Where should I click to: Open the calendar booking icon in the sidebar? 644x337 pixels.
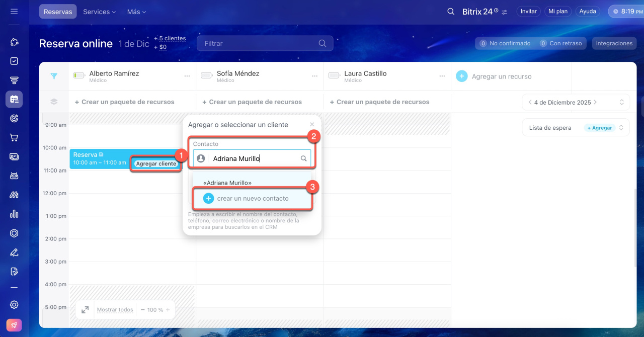click(14, 99)
